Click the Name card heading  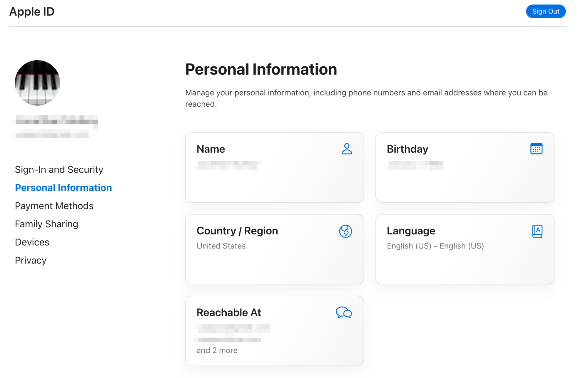[x=211, y=149]
